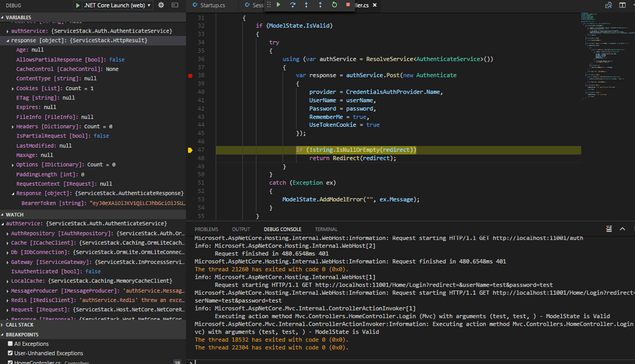Click the Step Out debug icon
Screen dimensions: 635x364
(320, 5)
